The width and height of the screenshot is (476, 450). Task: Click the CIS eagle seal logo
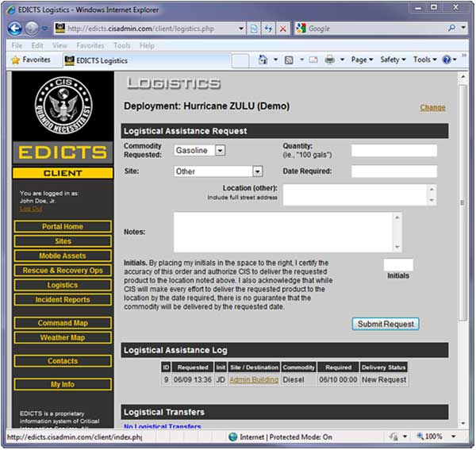pos(63,106)
